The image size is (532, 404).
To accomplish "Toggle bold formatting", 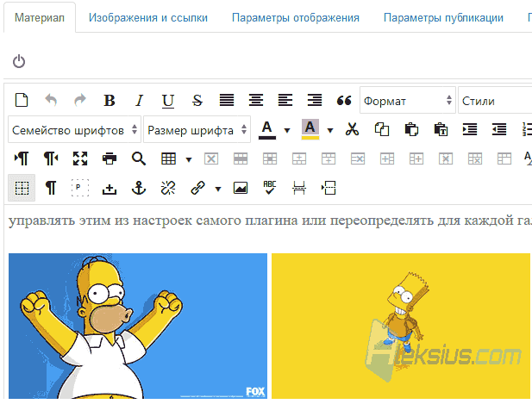I will click(110, 100).
